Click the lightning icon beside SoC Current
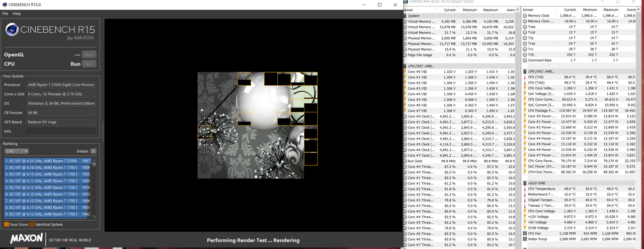The width and height of the screenshot is (644, 249). tap(525, 105)
